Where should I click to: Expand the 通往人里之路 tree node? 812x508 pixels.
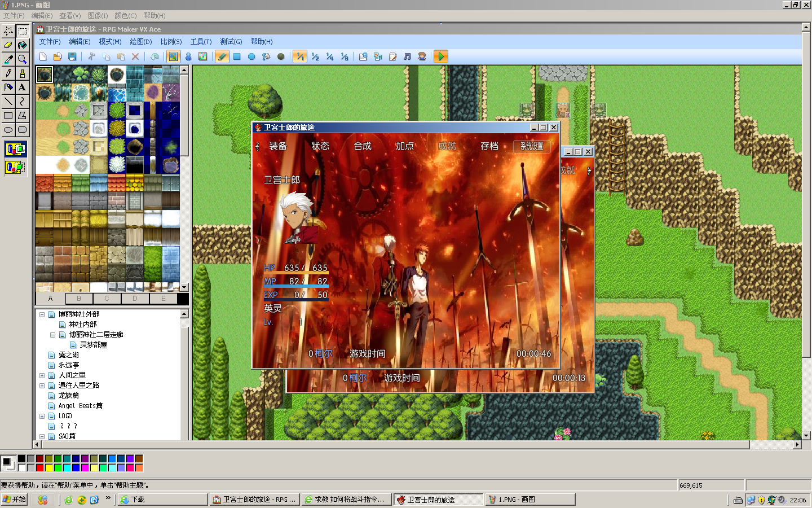[x=42, y=386]
